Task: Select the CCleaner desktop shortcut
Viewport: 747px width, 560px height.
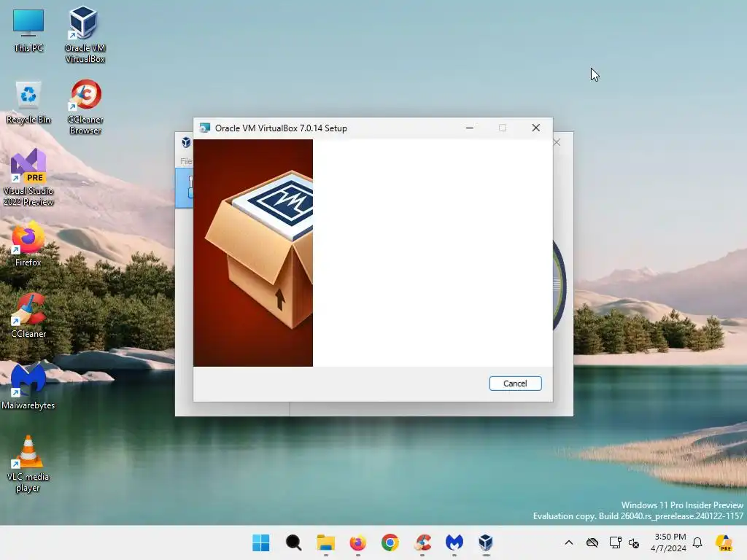Action: point(28,315)
